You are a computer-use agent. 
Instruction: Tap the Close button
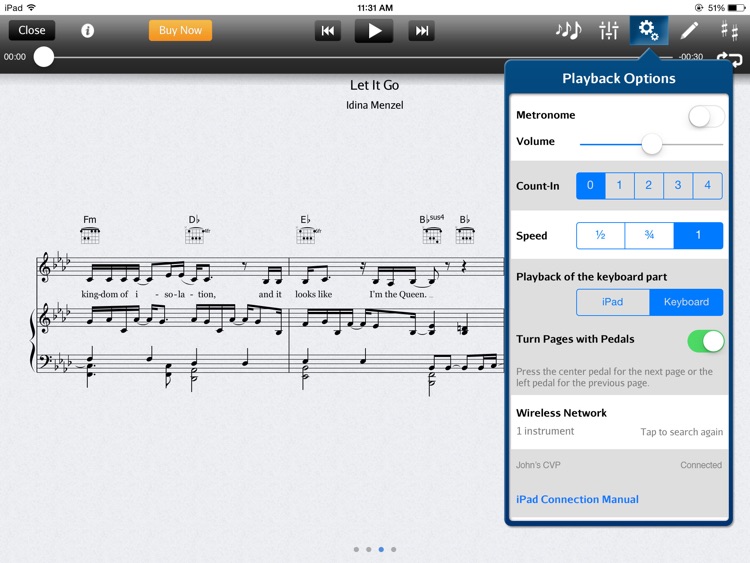pos(32,30)
